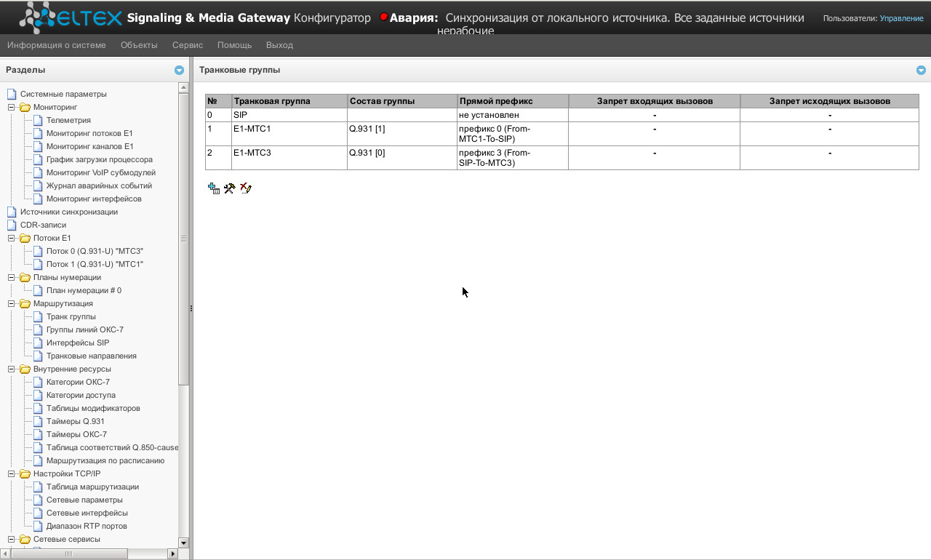This screenshot has width=931, height=560.
Task: Collapse the Маршрутизация tree folder
Action: pyautogui.click(x=12, y=303)
